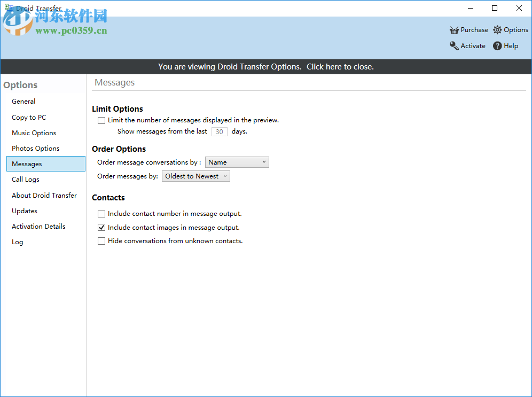Check include contact number in message output

101,214
